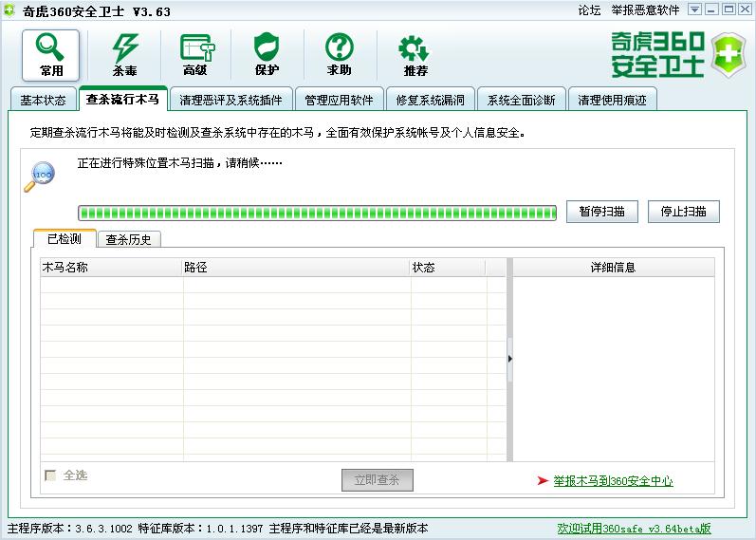Image resolution: width=756 pixels, height=540 pixels.
Task: Open the 推荐 gear icon
Action: tap(415, 55)
